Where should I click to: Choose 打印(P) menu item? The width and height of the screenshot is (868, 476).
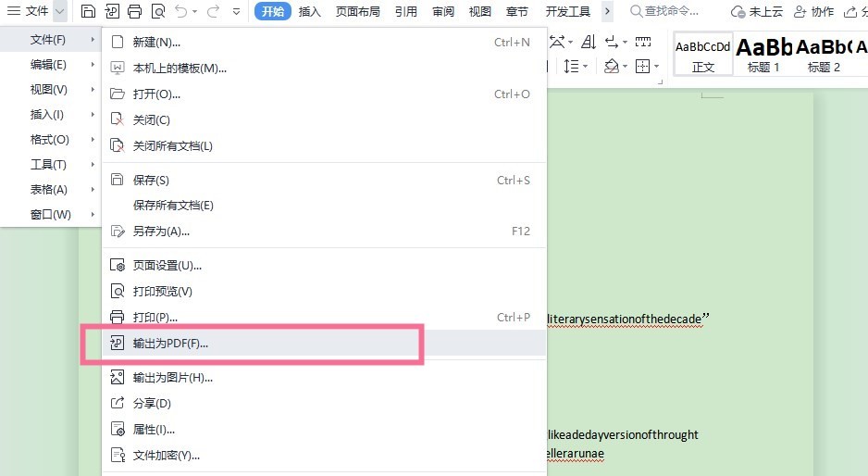point(325,318)
